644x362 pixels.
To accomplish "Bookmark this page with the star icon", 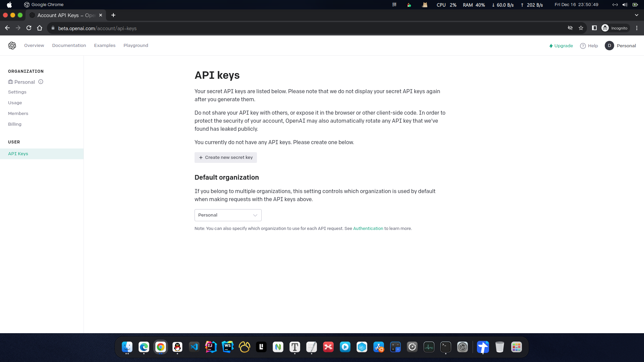I will click(x=581, y=28).
